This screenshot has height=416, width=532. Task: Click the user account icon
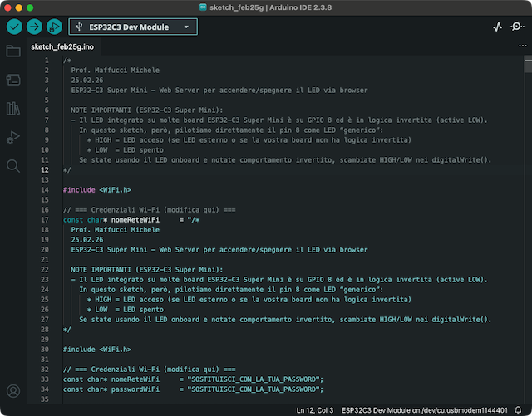pyautogui.click(x=13, y=390)
